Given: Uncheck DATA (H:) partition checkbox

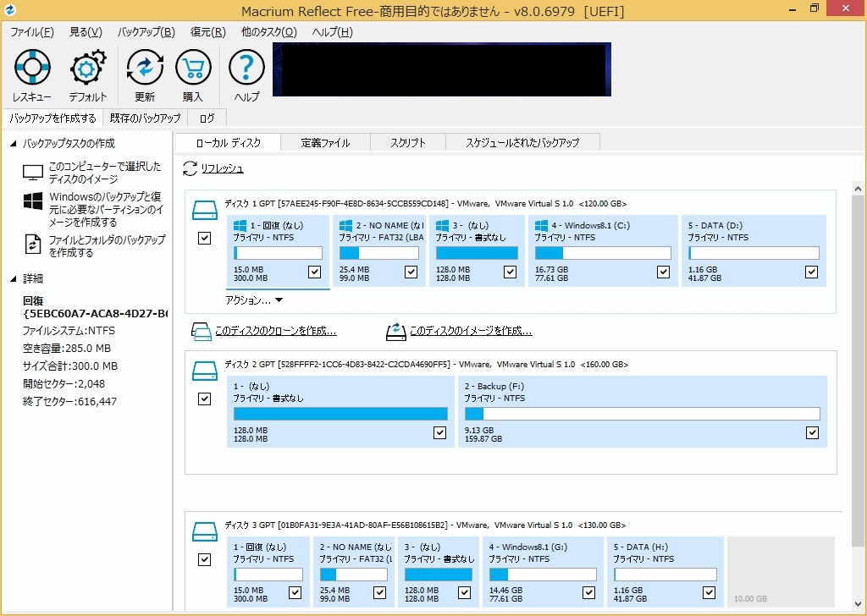Looking at the screenshot, I should click(x=709, y=593).
